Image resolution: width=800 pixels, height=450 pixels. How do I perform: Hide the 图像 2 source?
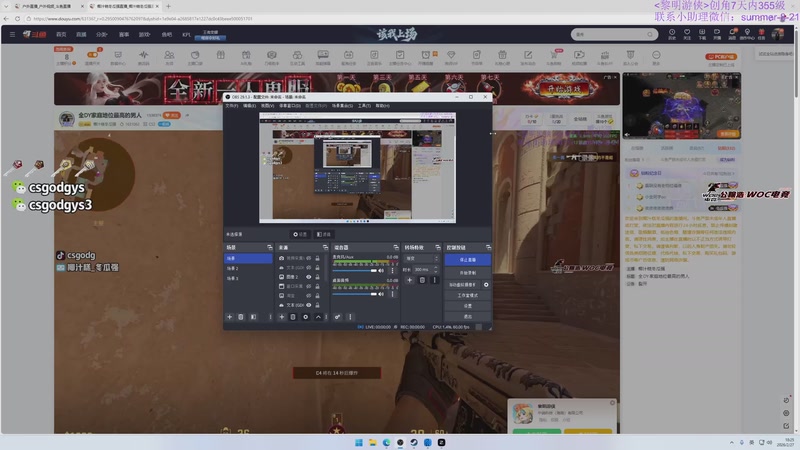click(309, 277)
